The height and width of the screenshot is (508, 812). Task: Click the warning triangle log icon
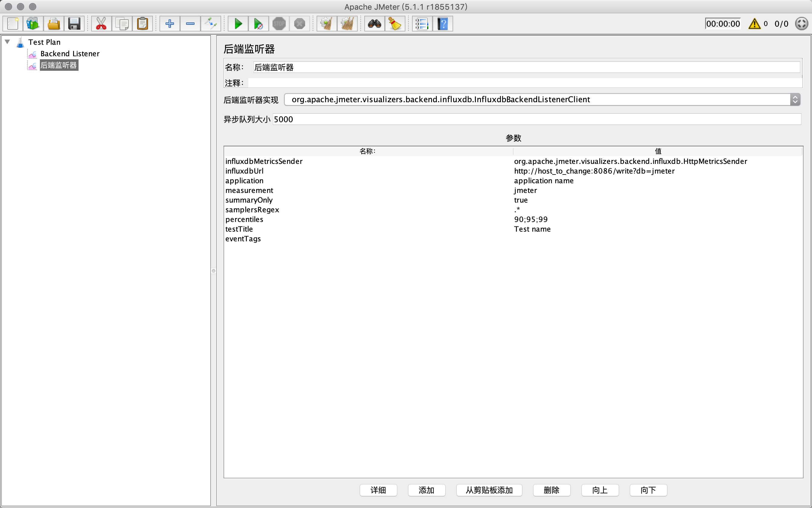754,24
